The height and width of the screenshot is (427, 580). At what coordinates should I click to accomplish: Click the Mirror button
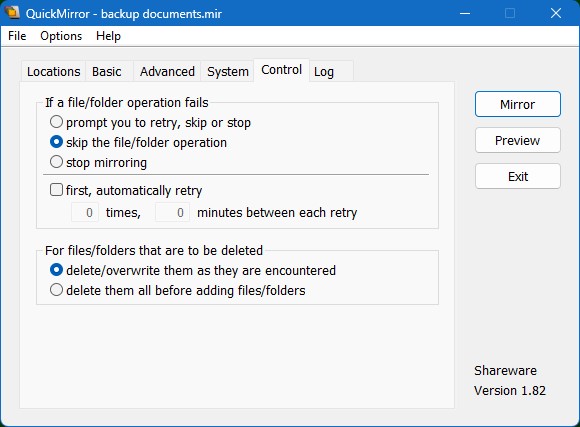[x=517, y=104]
